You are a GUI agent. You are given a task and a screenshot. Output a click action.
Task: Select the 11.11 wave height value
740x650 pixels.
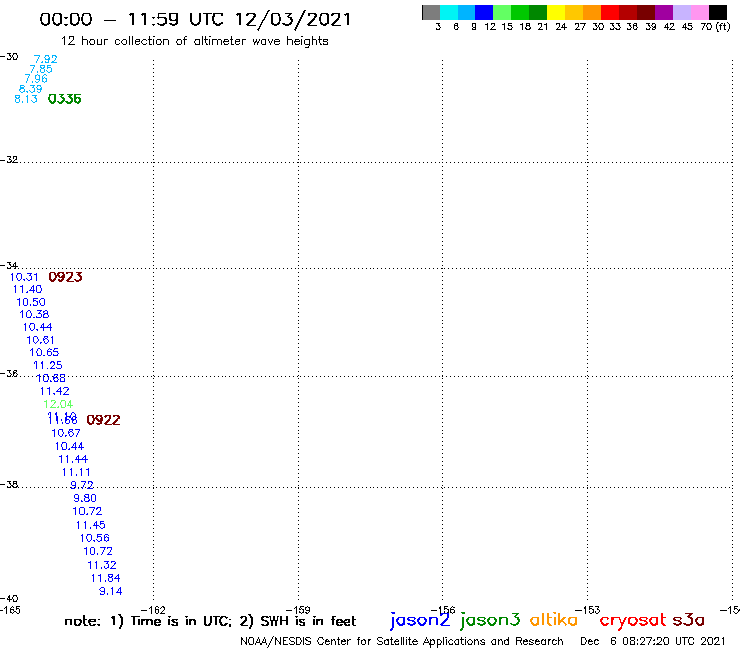coord(76,473)
